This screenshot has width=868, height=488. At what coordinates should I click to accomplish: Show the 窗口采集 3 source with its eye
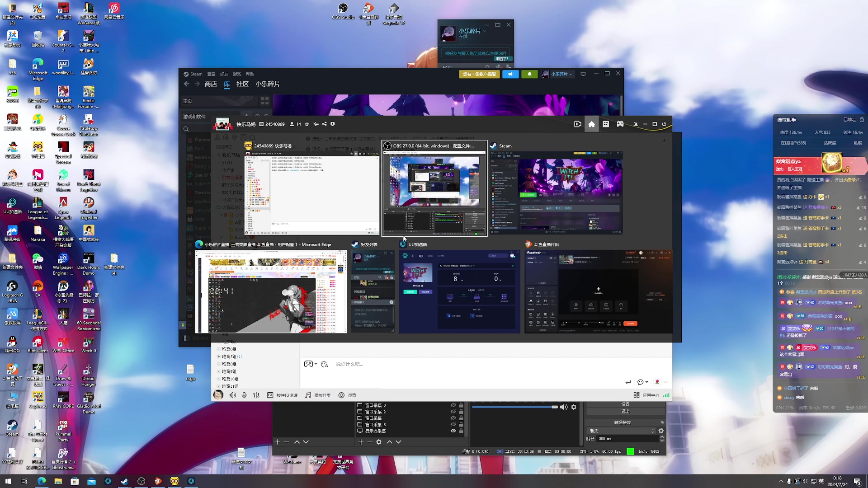click(x=453, y=405)
